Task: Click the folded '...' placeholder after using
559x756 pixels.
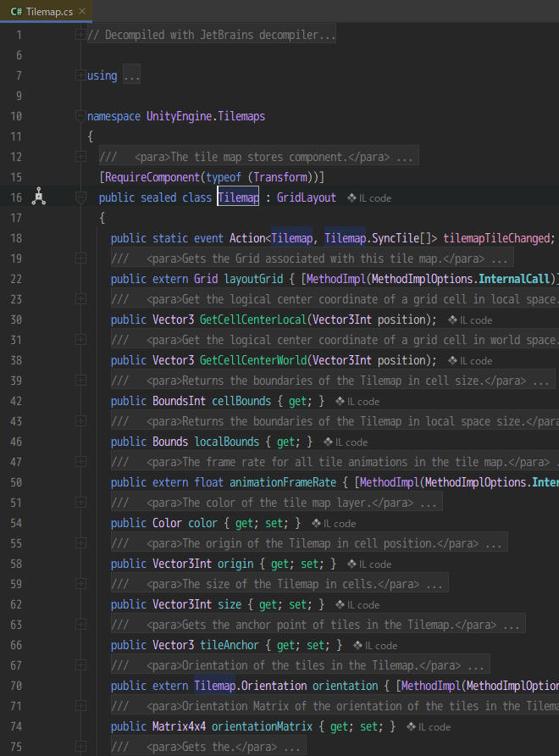Action: click(131, 75)
